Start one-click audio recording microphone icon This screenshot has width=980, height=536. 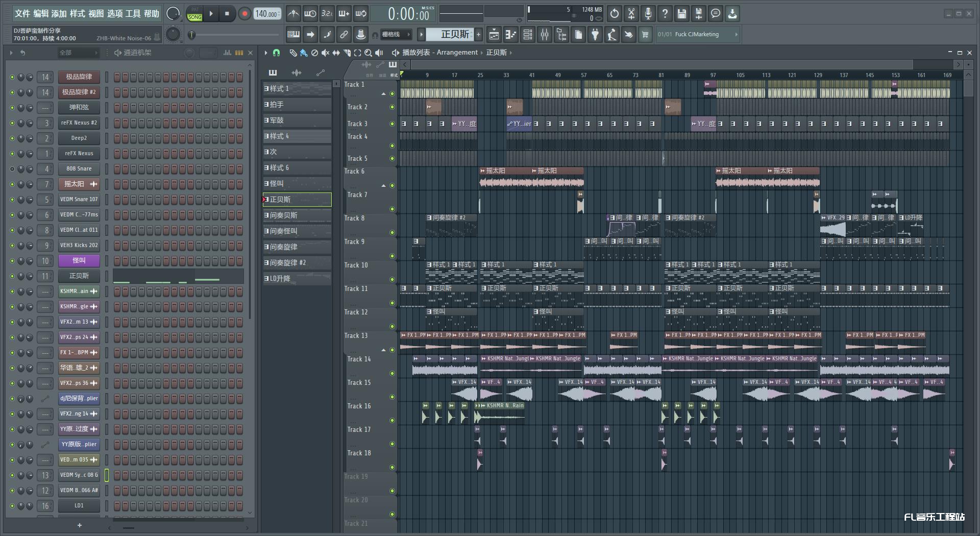(x=648, y=14)
